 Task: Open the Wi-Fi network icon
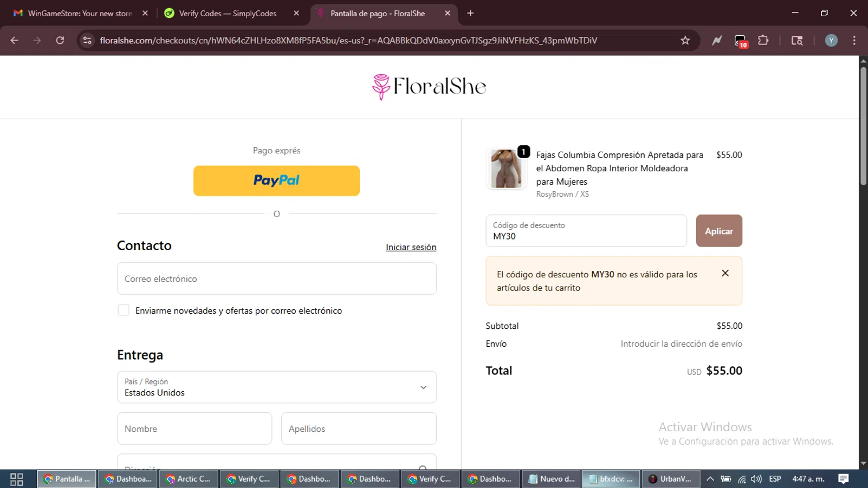[x=741, y=479]
